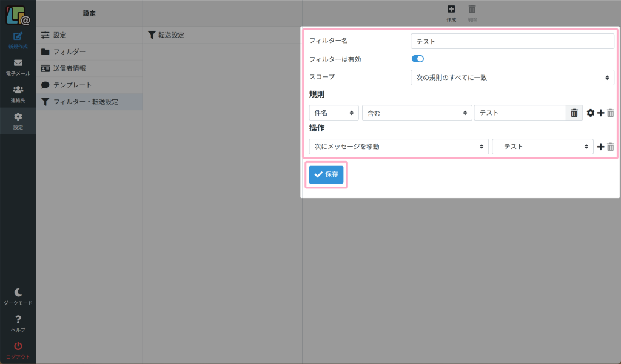Select フォルダー in the settings menu

[90, 51]
